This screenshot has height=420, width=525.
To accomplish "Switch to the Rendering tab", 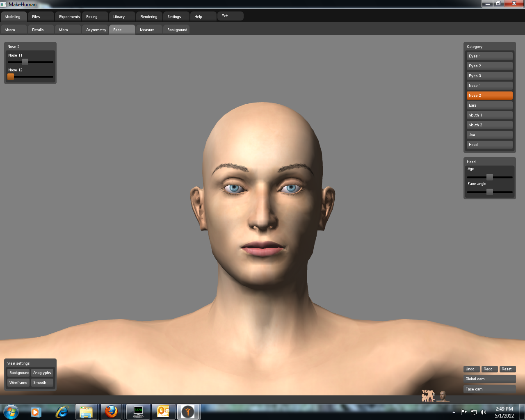I will 149,17.
